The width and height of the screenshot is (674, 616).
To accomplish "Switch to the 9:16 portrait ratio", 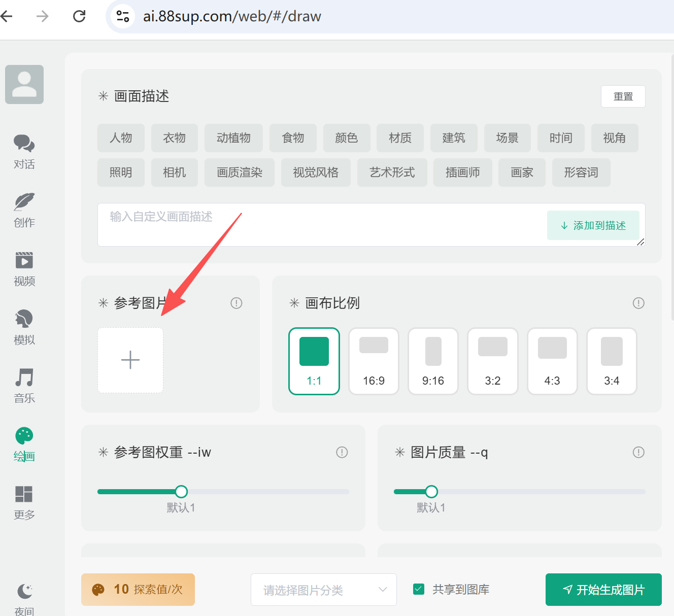I will tap(433, 361).
